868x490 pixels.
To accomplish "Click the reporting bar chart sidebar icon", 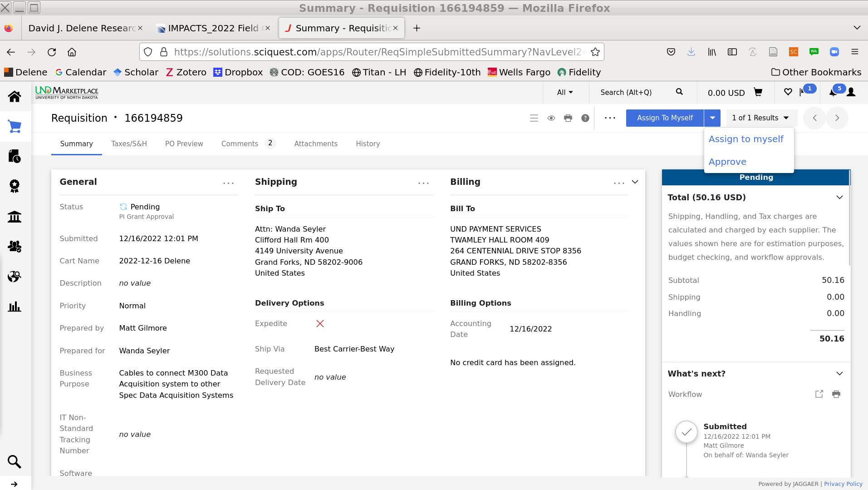I will (15, 307).
